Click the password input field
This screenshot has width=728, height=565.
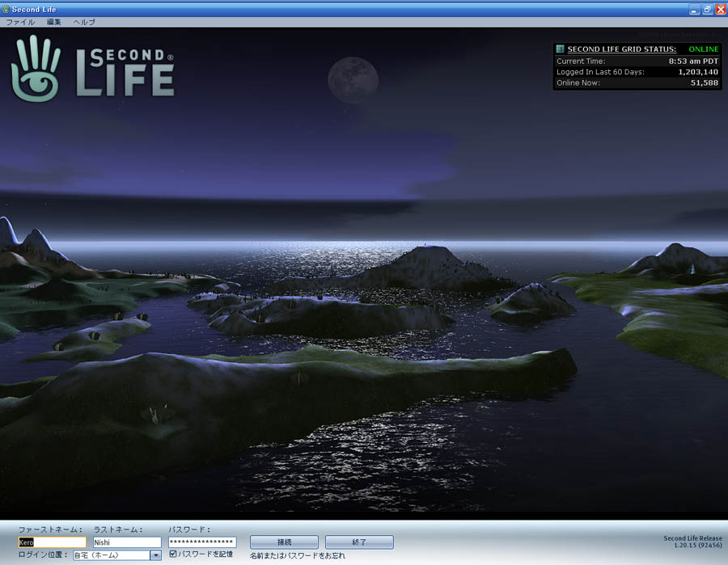pos(202,542)
